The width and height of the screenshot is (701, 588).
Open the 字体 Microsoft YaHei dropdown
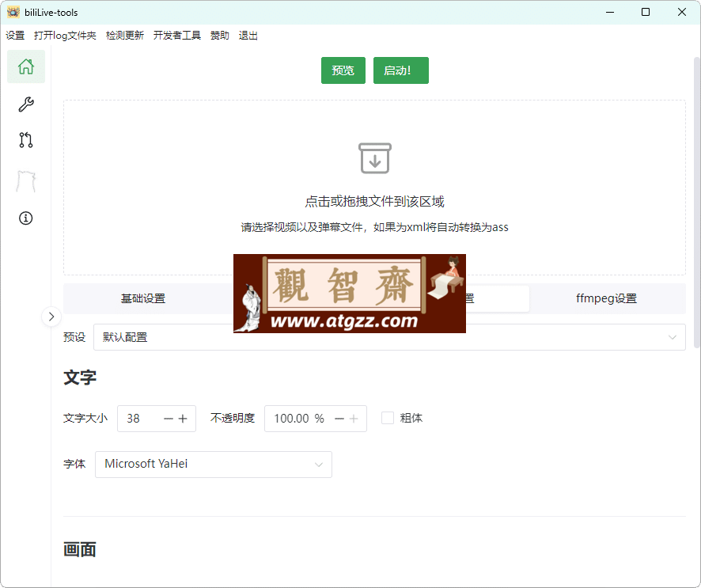click(x=214, y=464)
